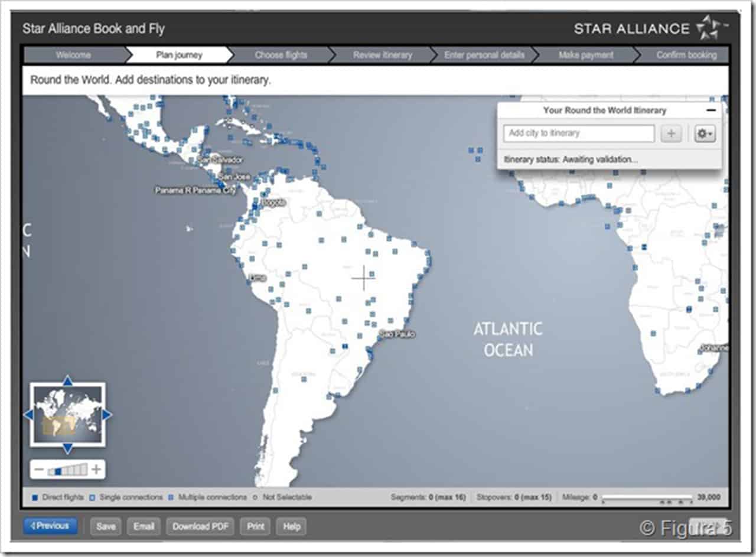The image size is (756, 557).
Task: Click the Multiple connections legend square
Action: pyautogui.click(x=171, y=498)
